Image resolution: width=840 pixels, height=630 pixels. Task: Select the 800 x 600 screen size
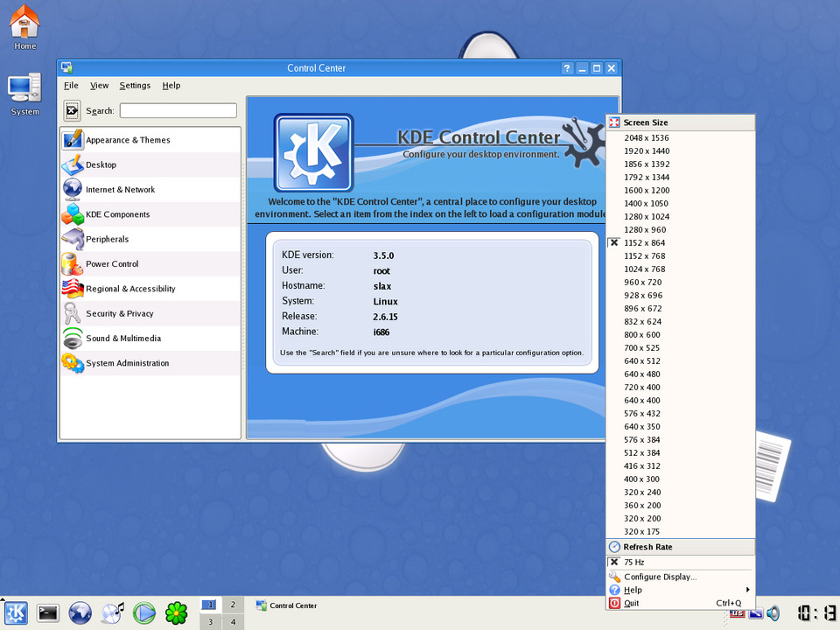coord(681,335)
